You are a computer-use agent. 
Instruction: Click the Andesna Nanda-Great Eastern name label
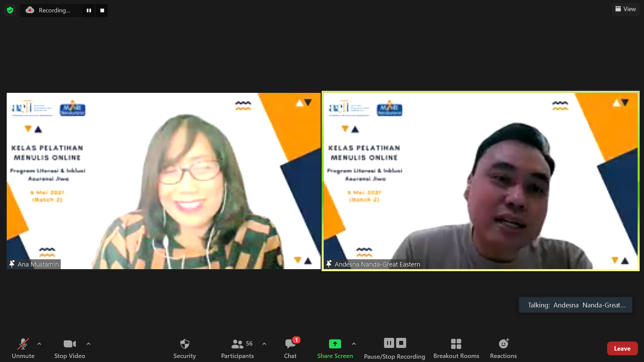click(377, 264)
